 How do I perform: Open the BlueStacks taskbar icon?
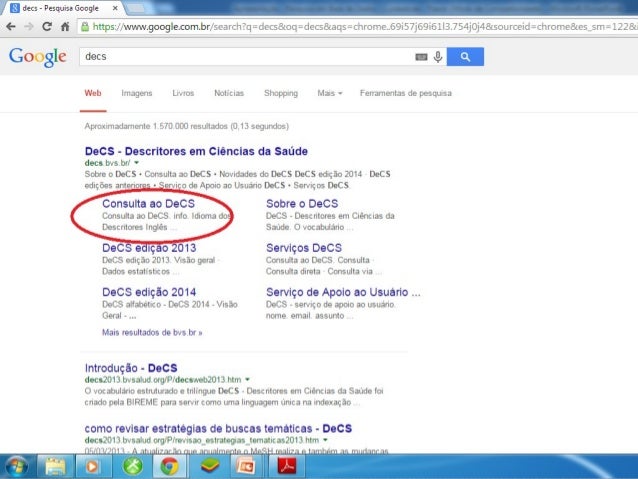[x=210, y=466]
